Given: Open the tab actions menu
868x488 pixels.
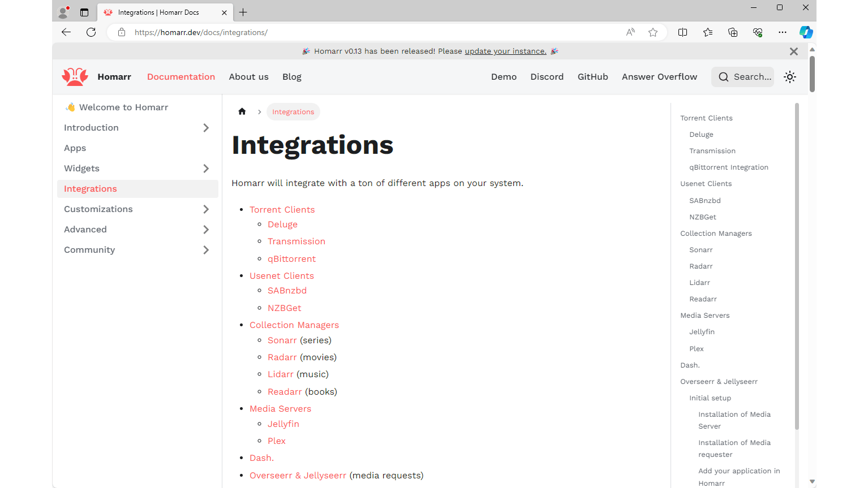Looking at the screenshot, I should tap(84, 12).
